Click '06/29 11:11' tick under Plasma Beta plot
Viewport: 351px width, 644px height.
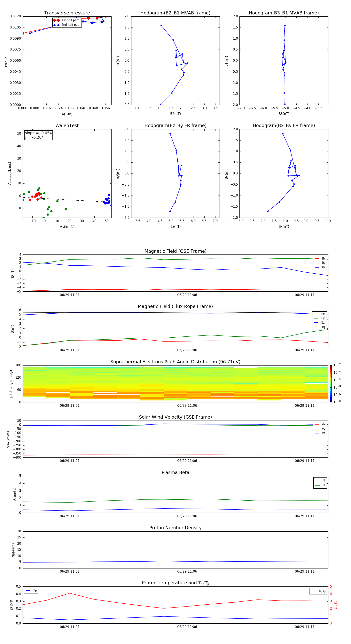(x=305, y=516)
